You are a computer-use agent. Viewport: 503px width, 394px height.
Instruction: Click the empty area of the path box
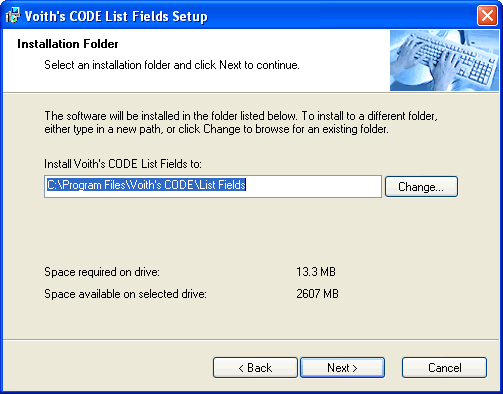(x=313, y=186)
